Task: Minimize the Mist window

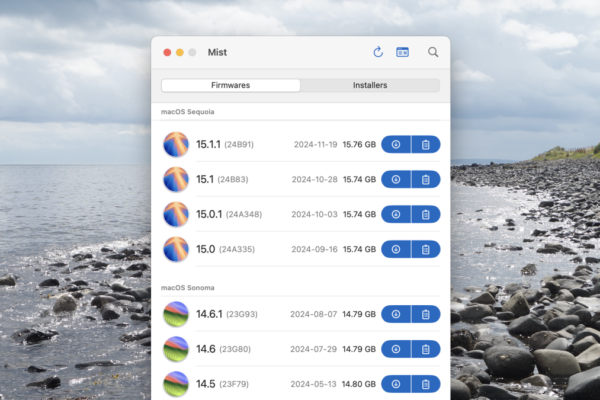Action: click(179, 52)
